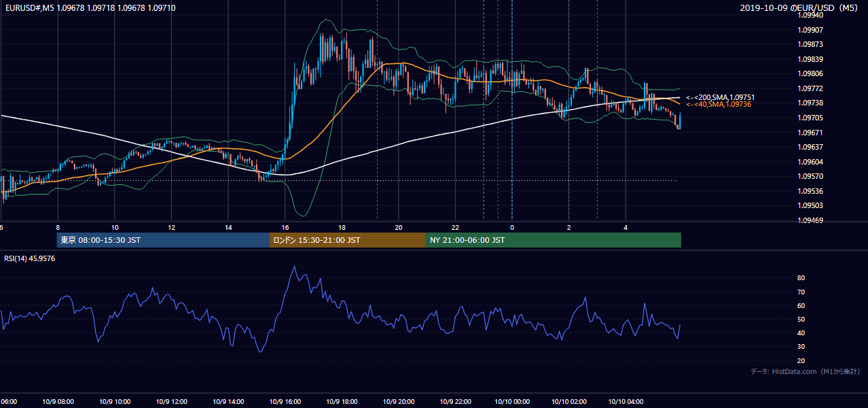This screenshot has height=408, width=868.
Task: Click hour label 12 under price chart
Action: pyautogui.click(x=171, y=228)
